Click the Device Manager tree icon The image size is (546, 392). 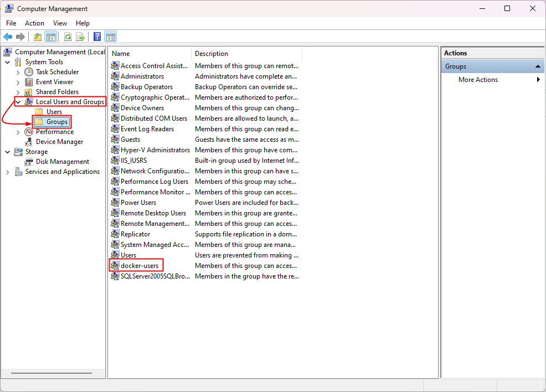(x=29, y=142)
